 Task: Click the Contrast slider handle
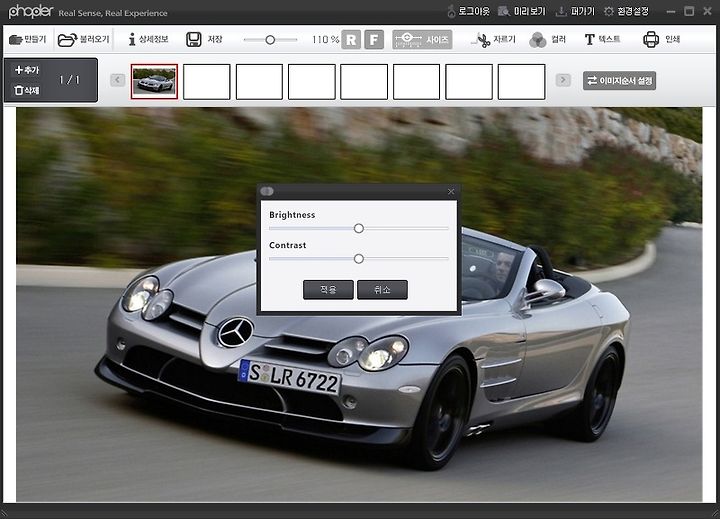pos(359,259)
